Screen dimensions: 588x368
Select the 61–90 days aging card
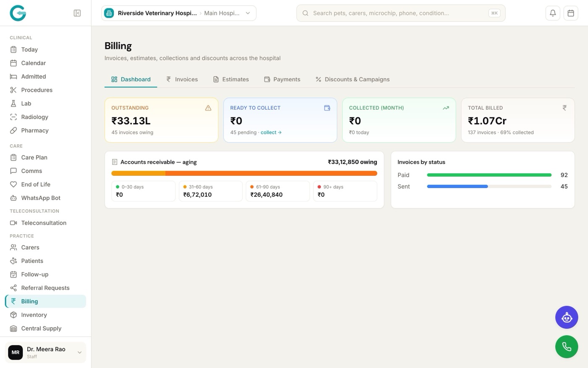click(278, 191)
